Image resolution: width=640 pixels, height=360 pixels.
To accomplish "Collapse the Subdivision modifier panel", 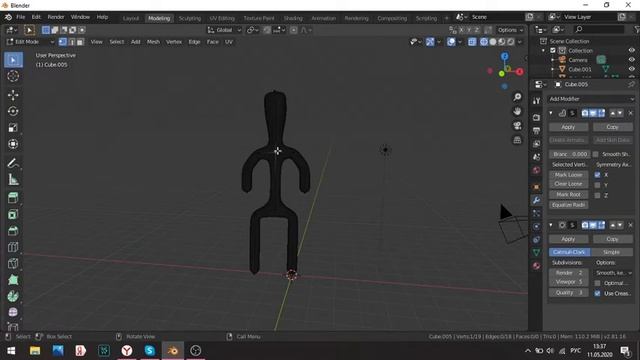I will pos(551,225).
